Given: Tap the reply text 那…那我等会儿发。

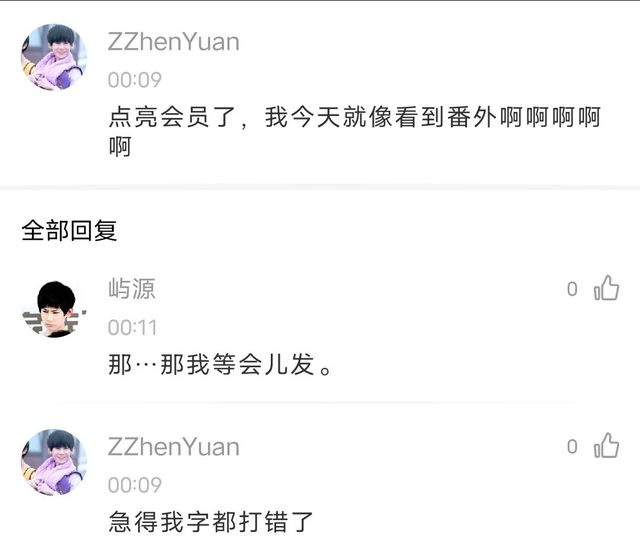Looking at the screenshot, I should (x=220, y=364).
